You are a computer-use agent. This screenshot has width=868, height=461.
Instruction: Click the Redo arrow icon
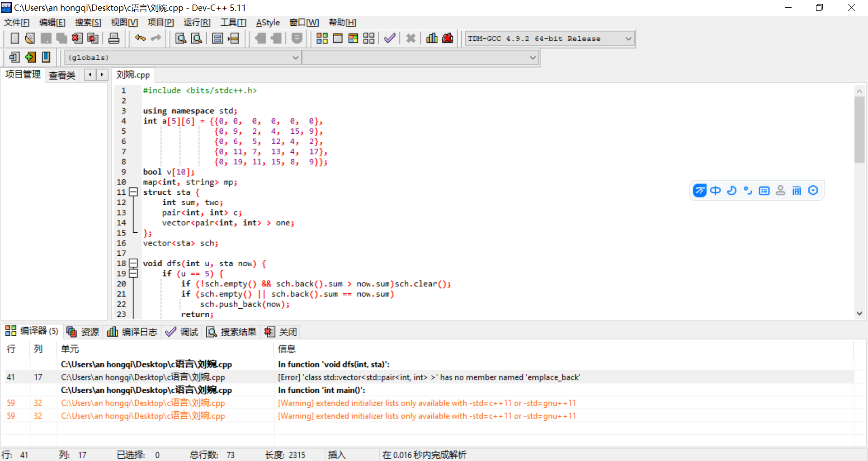click(x=156, y=38)
